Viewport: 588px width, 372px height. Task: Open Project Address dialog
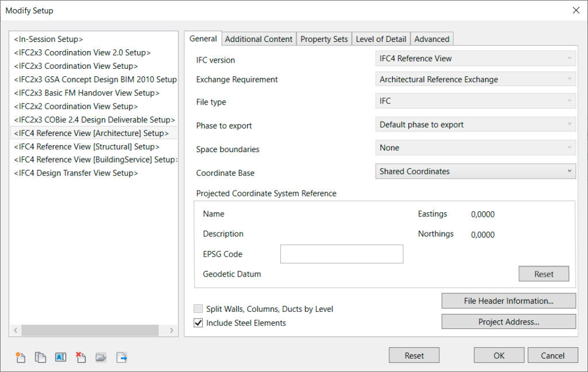[x=509, y=321]
